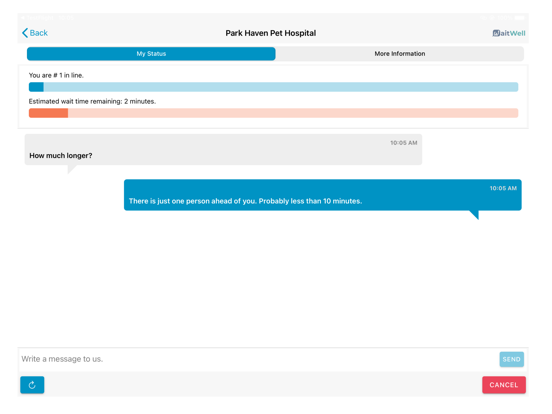Select the My Status tab
The width and height of the screenshot is (552, 414).
[x=151, y=54]
